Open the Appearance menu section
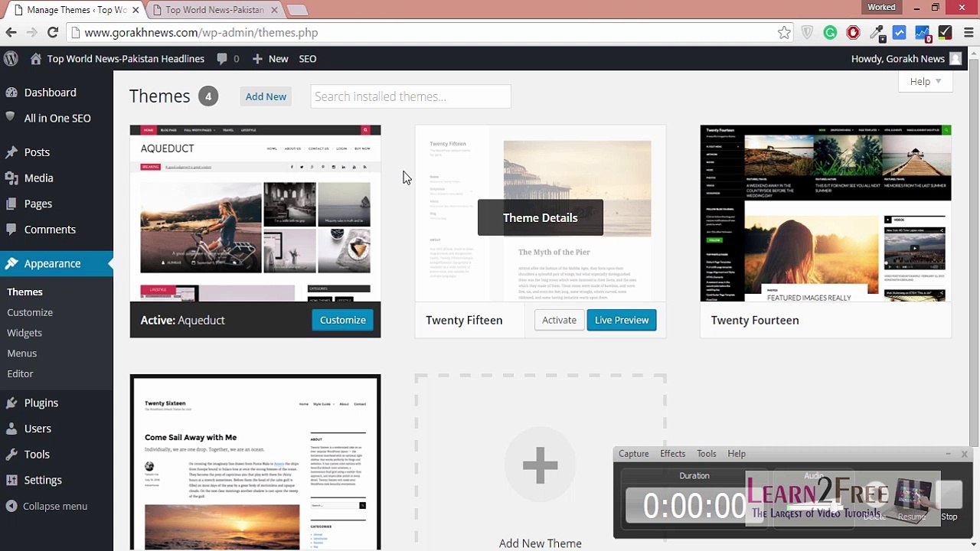This screenshot has width=980, height=551. [x=57, y=263]
